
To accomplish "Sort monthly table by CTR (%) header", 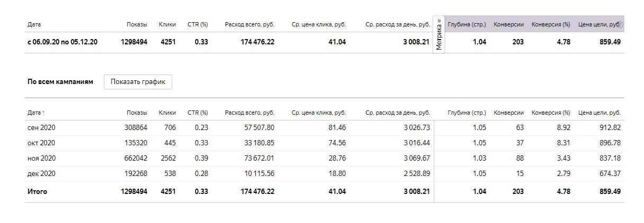I will pyautogui.click(x=198, y=113).
